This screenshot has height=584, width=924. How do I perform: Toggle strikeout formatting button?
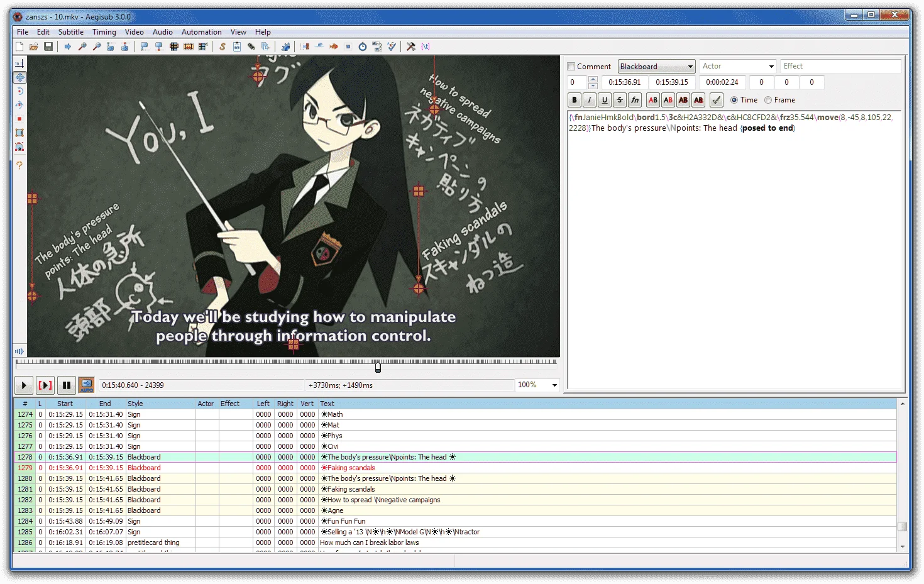point(620,100)
